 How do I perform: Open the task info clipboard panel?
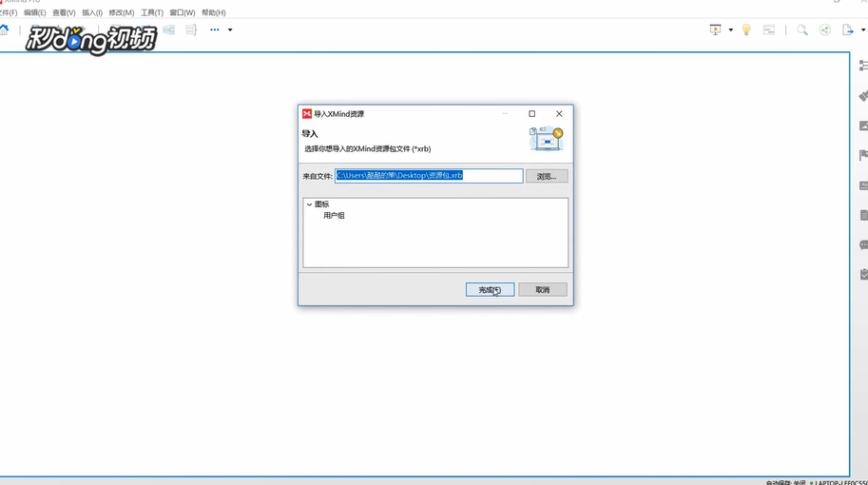point(863,274)
